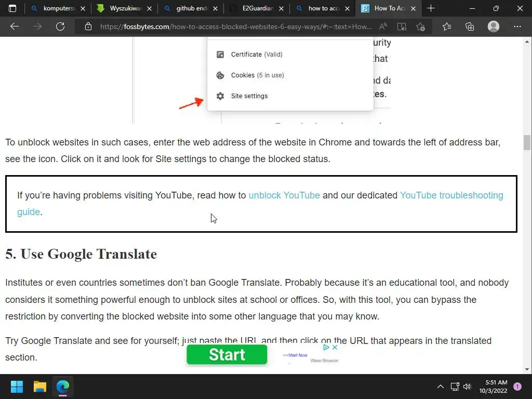Open the unblock YouTube link
The height and width of the screenshot is (399, 532).
pyautogui.click(x=284, y=195)
